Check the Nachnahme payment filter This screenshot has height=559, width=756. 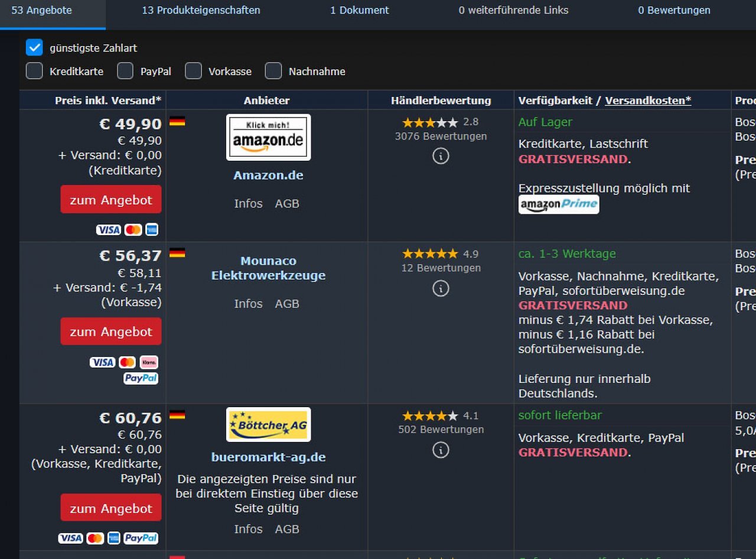click(x=273, y=71)
